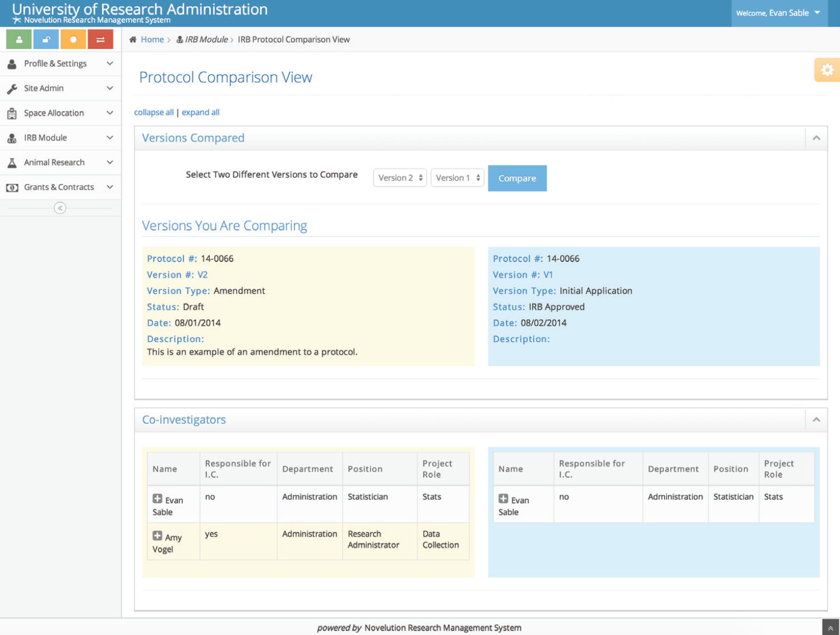The height and width of the screenshot is (635, 840).
Task: Click the IRB Approved status value
Action: point(556,307)
